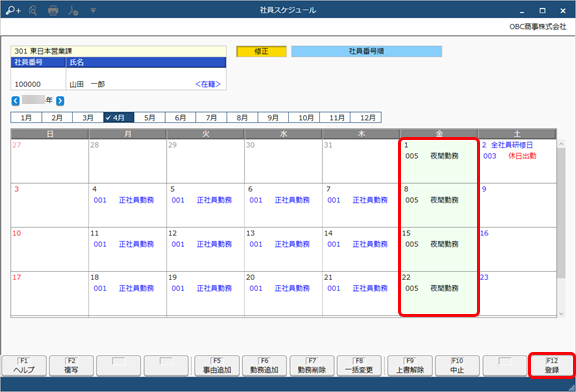Click the F1 ヘルプ button
The height and width of the screenshot is (392, 576).
click(24, 366)
